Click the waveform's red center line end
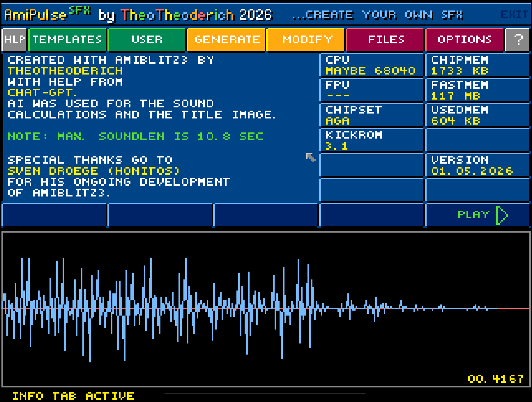 pos(514,308)
